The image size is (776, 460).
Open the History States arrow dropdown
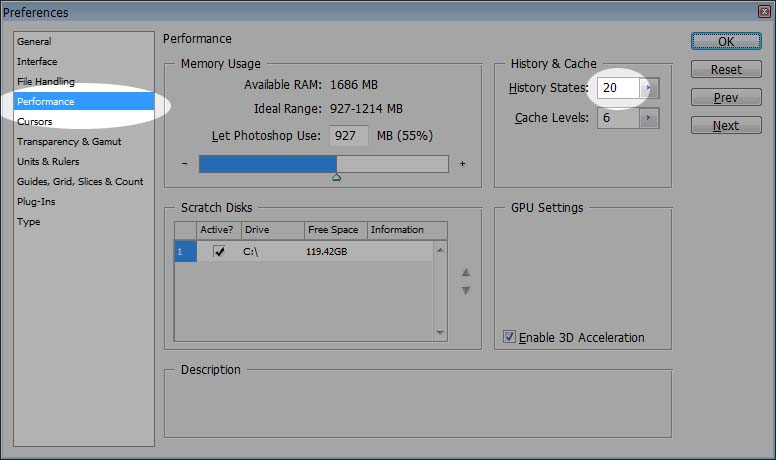[x=649, y=88]
